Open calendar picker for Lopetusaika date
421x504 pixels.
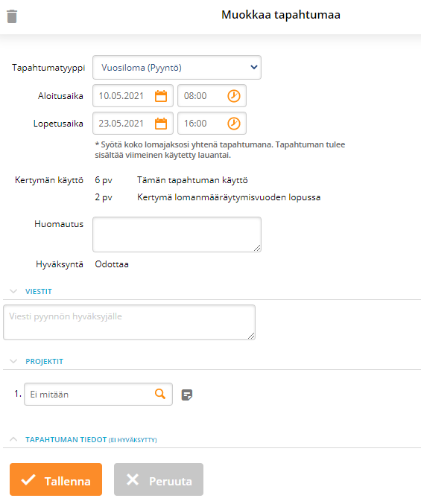pyautogui.click(x=161, y=124)
